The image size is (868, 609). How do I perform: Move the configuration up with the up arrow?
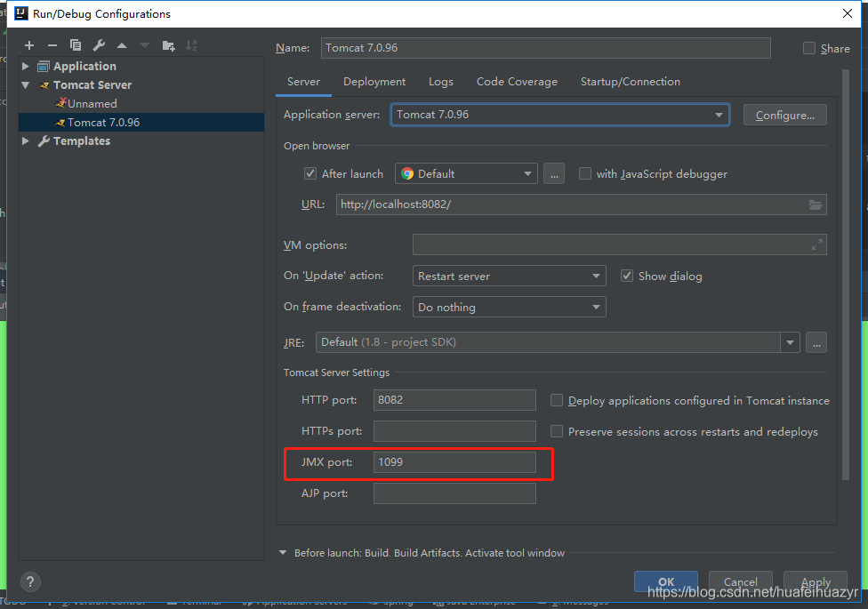tap(122, 45)
